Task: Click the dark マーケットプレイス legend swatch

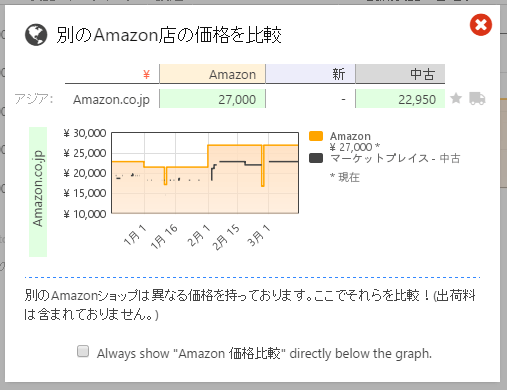Action: point(316,158)
